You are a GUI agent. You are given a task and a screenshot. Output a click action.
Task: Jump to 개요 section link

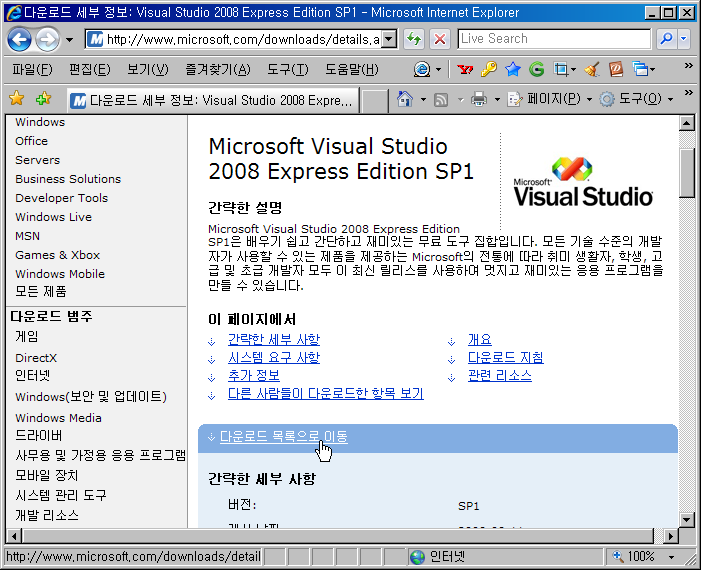coord(480,340)
